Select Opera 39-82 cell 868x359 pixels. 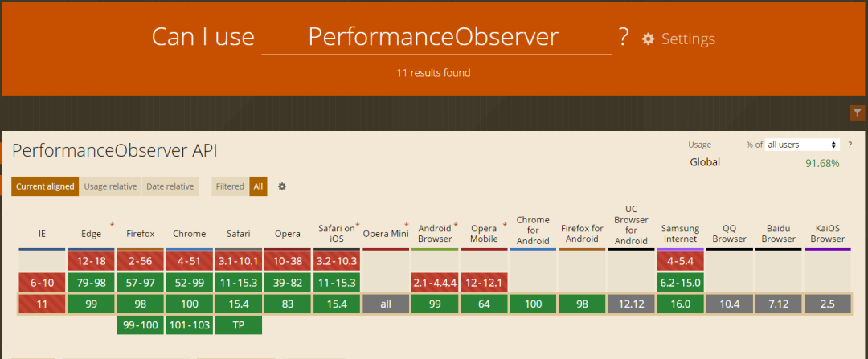click(x=288, y=283)
